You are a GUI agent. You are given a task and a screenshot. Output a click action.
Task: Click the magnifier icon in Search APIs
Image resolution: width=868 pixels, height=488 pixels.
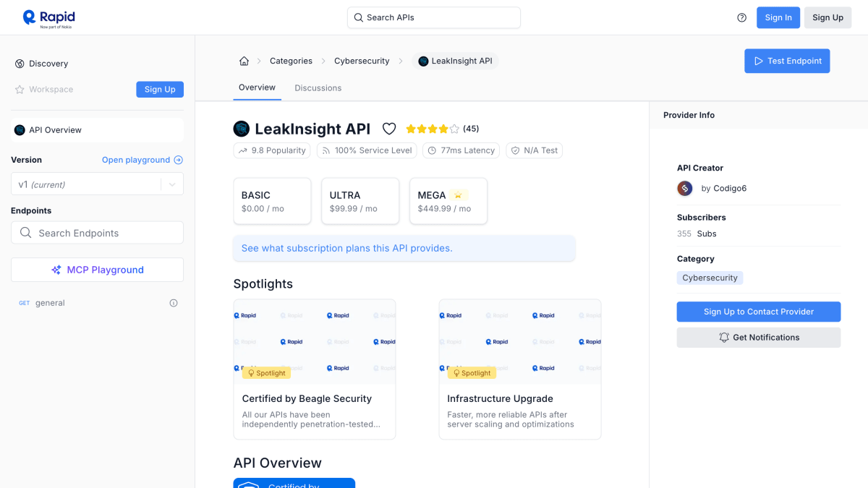(358, 17)
